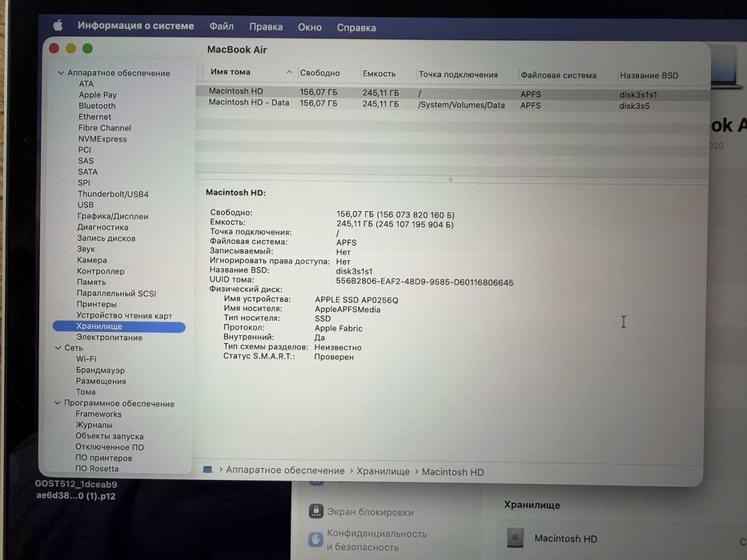Select Ethernet in the sidebar

coord(94,117)
